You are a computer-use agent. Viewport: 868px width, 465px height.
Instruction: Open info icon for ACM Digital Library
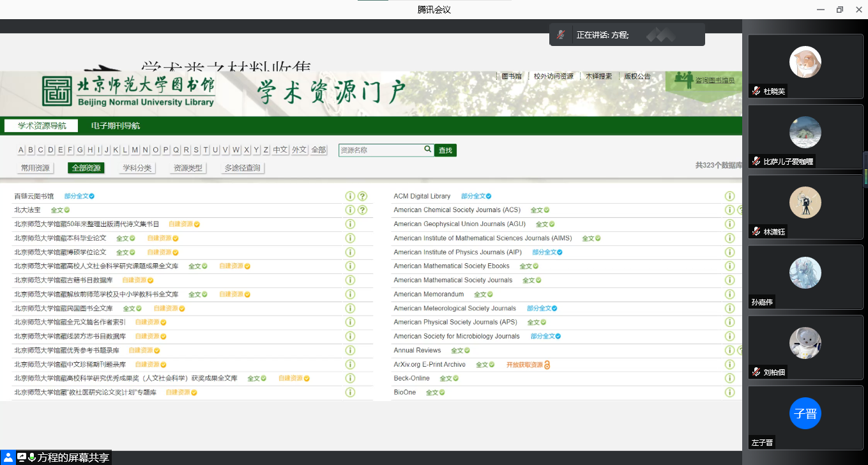point(729,196)
